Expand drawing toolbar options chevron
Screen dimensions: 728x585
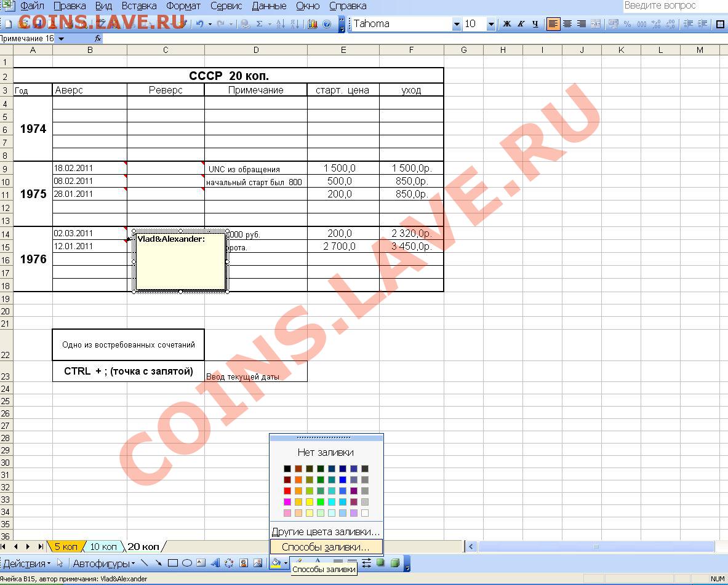click(x=407, y=563)
